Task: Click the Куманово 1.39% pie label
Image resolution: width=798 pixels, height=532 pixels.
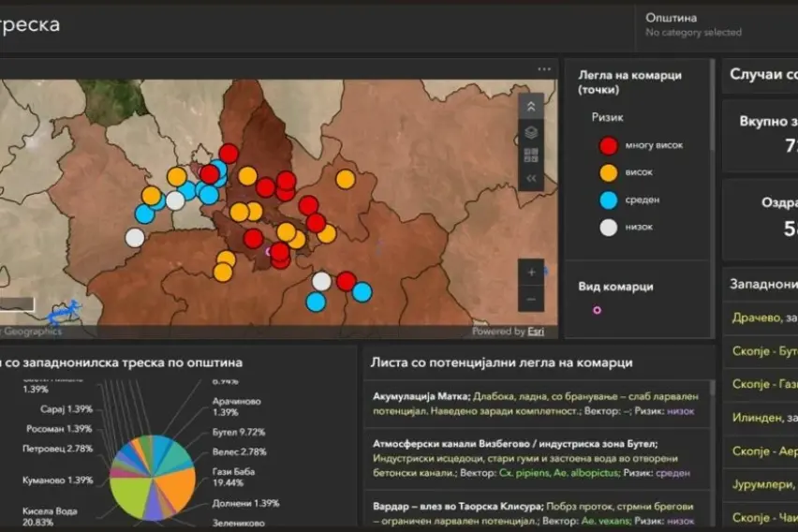Action: tap(57, 480)
